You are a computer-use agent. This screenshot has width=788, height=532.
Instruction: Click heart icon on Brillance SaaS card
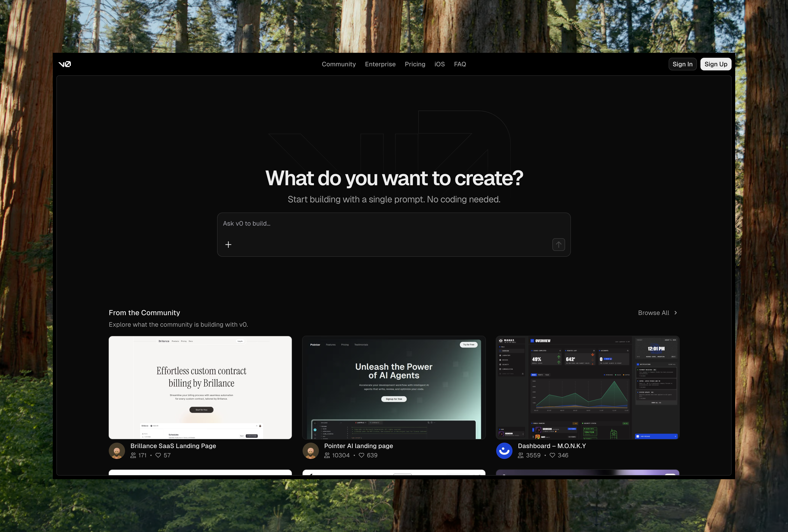pos(158,455)
